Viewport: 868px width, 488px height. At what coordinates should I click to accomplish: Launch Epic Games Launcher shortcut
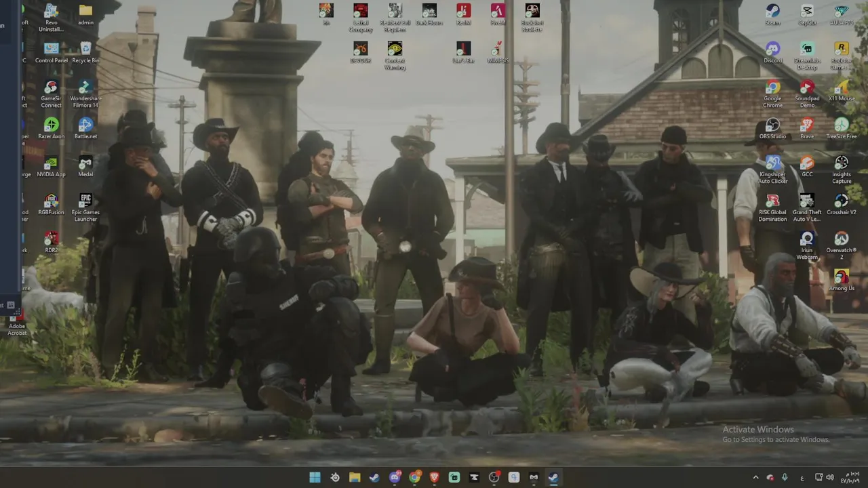pyautogui.click(x=85, y=208)
